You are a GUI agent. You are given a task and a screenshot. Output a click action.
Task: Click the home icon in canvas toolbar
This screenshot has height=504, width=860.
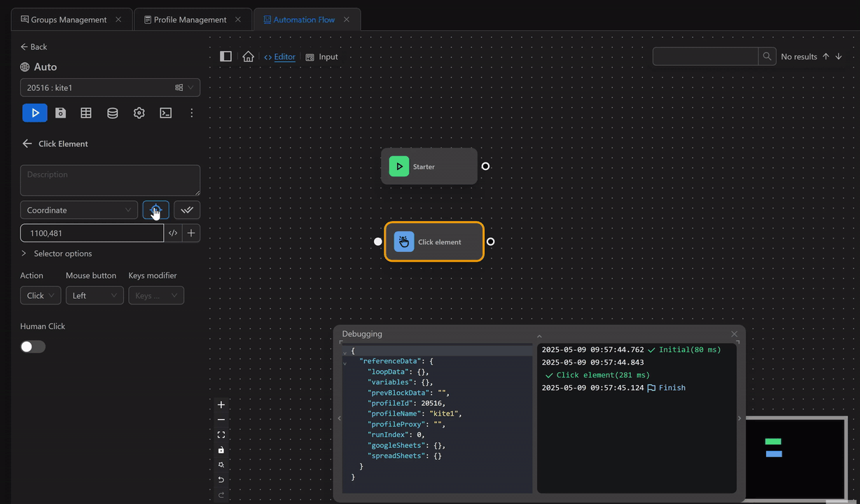(x=248, y=56)
